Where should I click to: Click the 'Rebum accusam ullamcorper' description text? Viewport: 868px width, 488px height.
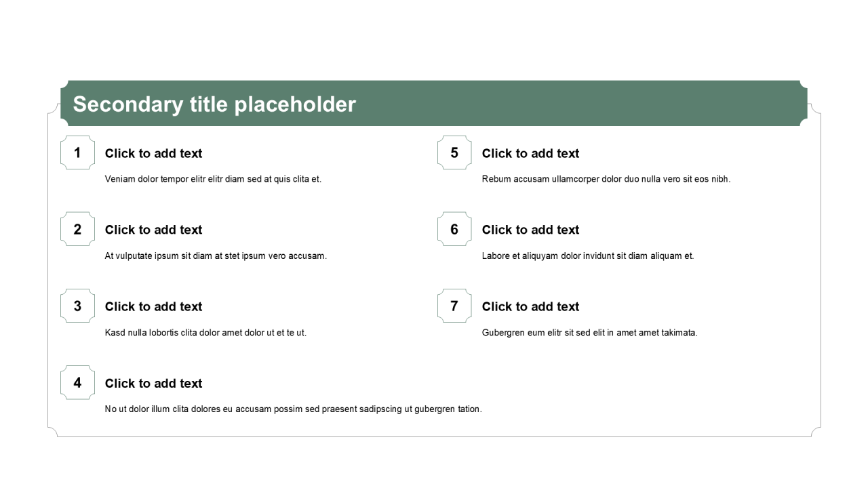(x=606, y=180)
